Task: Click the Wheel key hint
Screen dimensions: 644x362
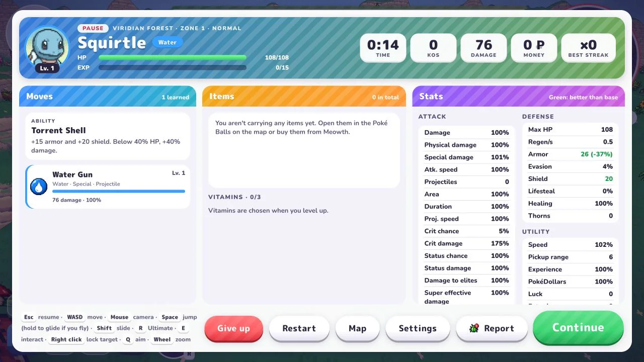Action: pyautogui.click(x=162, y=339)
